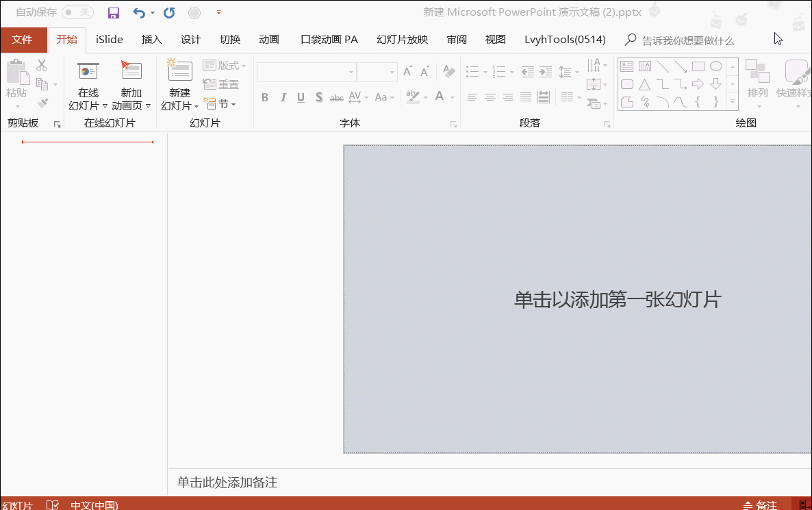Open the 幻灯片放映 ribbon tab
812x510 pixels.
pyautogui.click(x=402, y=39)
